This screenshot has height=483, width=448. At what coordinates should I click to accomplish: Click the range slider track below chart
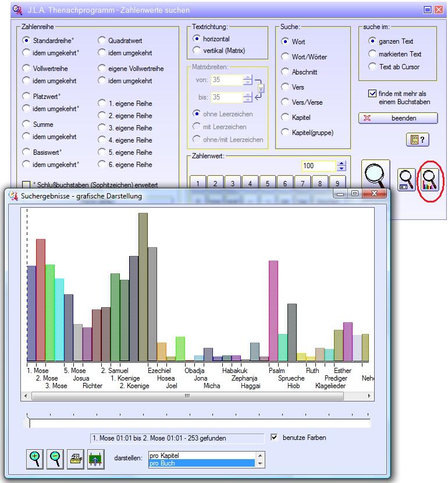pyautogui.click(x=198, y=423)
